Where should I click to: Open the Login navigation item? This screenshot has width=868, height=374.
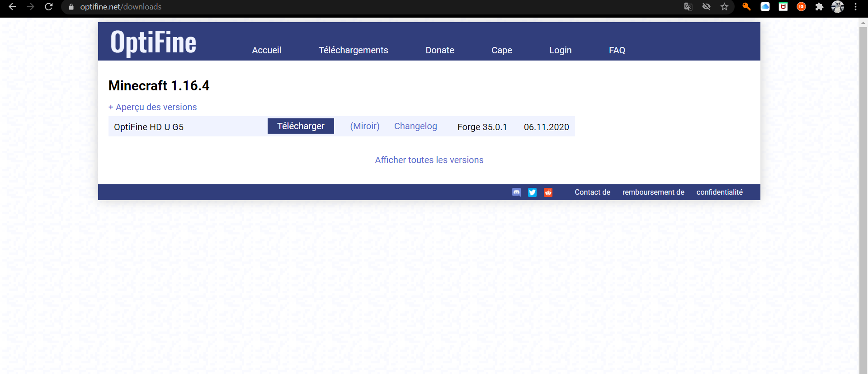[561, 50]
